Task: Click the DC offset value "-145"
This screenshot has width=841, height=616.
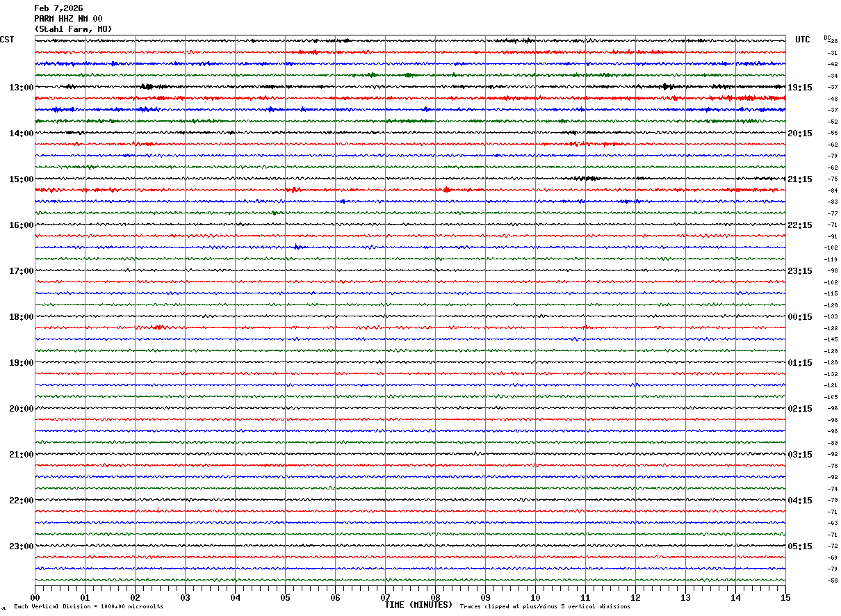Action: pyautogui.click(x=831, y=339)
